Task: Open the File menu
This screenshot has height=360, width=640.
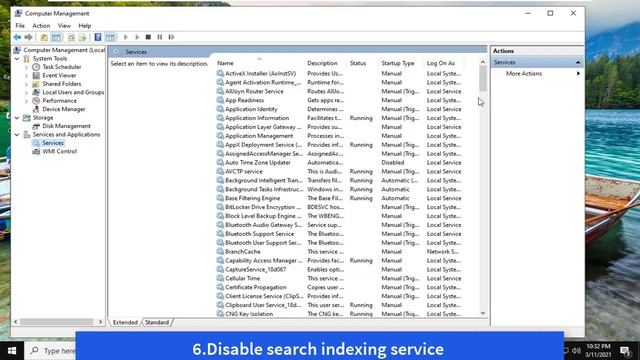Action: tap(20, 26)
